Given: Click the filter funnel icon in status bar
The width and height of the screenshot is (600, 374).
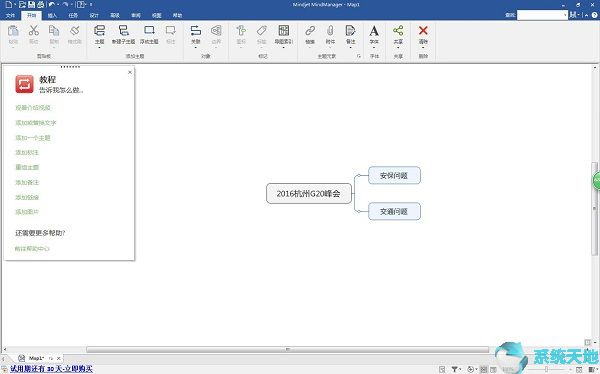Looking at the screenshot, I should point(454,369).
